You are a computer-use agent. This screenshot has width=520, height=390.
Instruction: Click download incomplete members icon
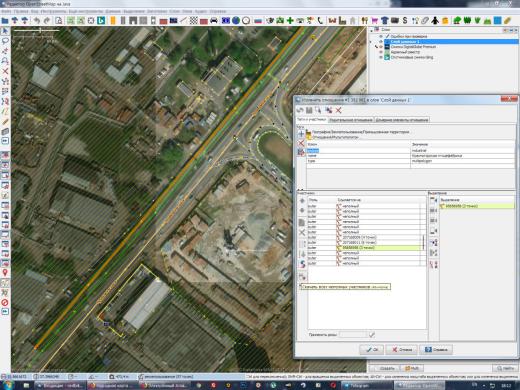click(302, 276)
